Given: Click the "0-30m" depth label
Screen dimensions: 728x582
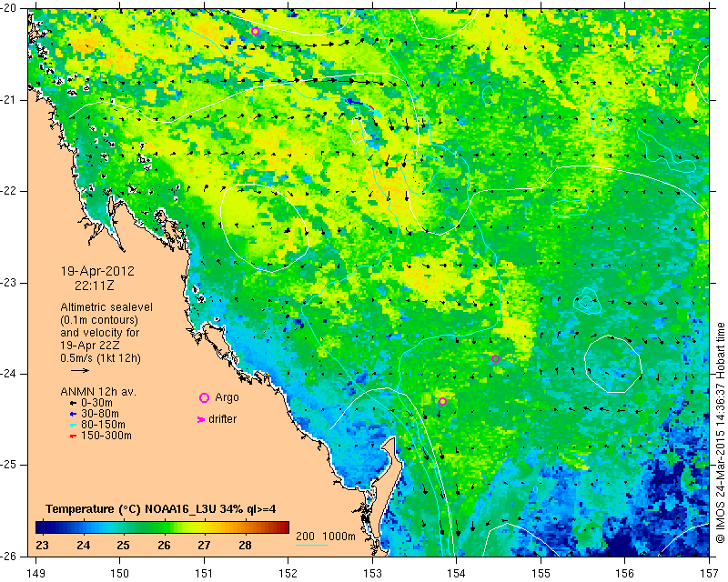Looking at the screenshot, I should pos(96,403).
